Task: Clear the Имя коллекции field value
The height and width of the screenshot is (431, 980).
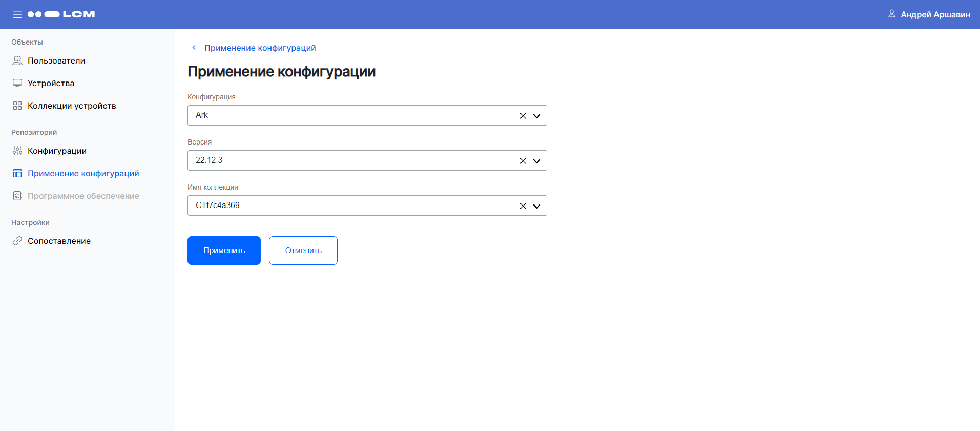Action: pos(523,206)
